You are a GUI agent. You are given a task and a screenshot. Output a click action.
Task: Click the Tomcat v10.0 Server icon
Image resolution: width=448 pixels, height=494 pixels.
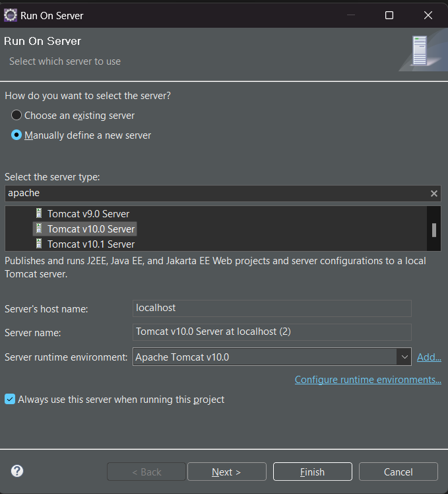coord(39,229)
